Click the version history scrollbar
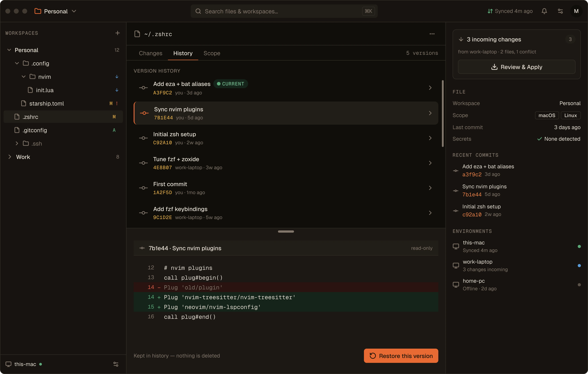The image size is (588, 374). coord(443,114)
